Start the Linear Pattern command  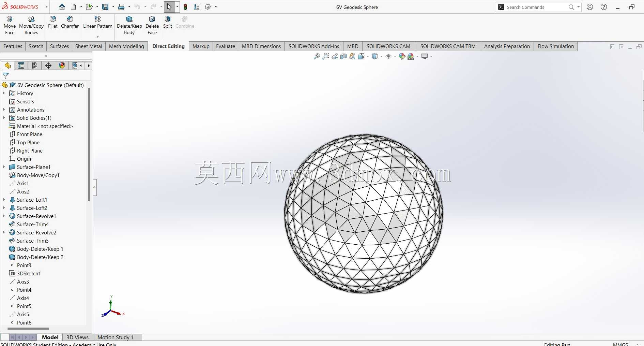point(98,23)
